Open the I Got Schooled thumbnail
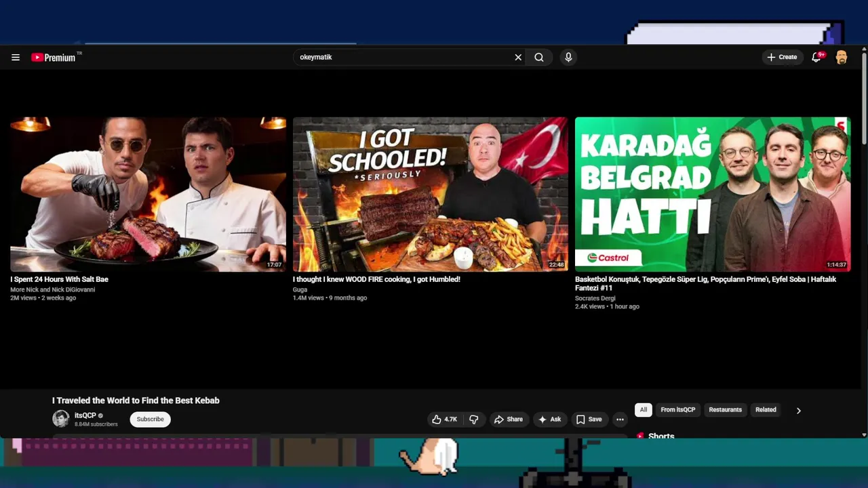This screenshot has height=488, width=868. coord(431,195)
